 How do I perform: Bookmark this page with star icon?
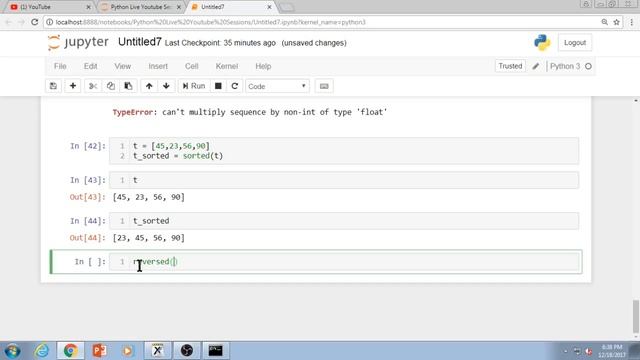(616, 22)
